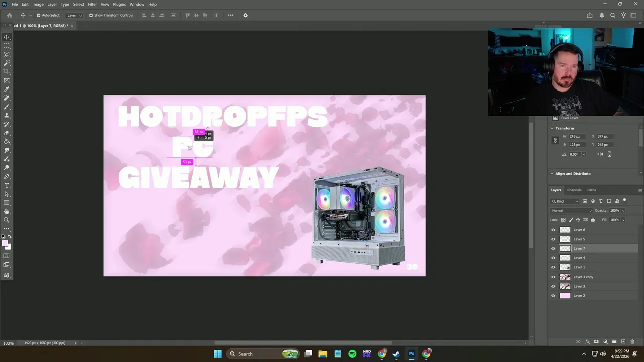Select the Crop tool
The image size is (644, 362).
coord(7,71)
